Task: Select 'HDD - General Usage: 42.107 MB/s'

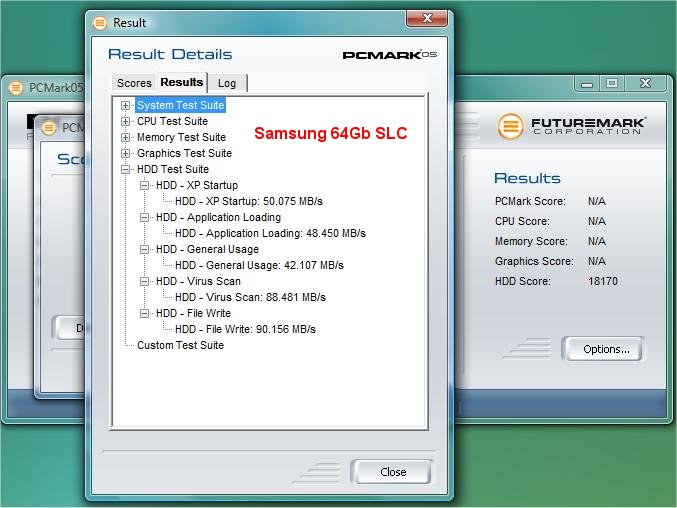Action: [x=259, y=265]
